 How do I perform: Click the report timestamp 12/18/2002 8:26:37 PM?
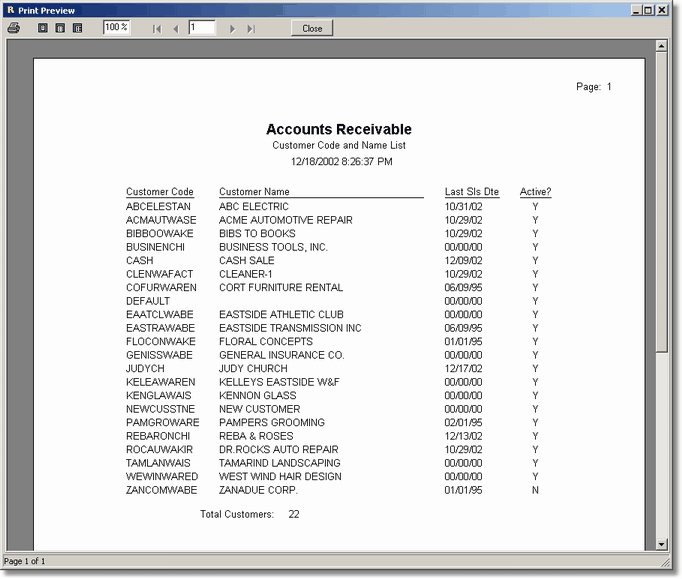pos(341,162)
